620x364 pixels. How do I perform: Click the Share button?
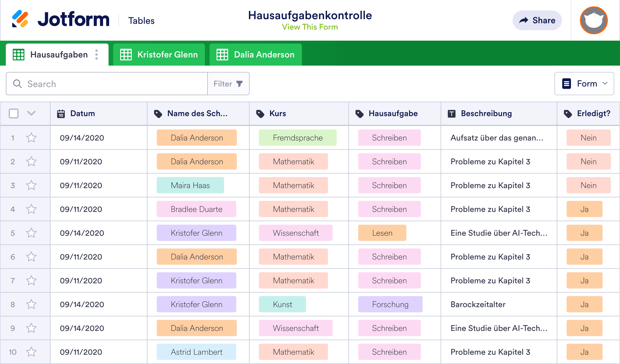point(537,20)
